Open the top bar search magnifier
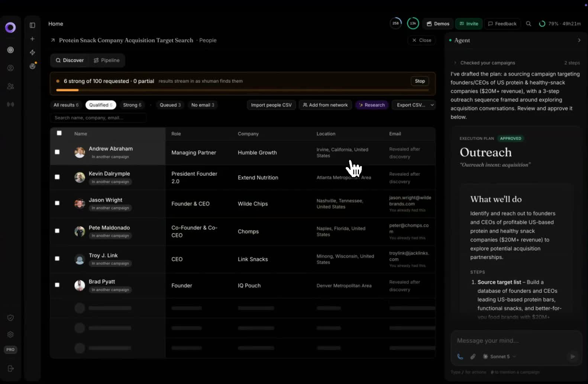 tap(529, 24)
